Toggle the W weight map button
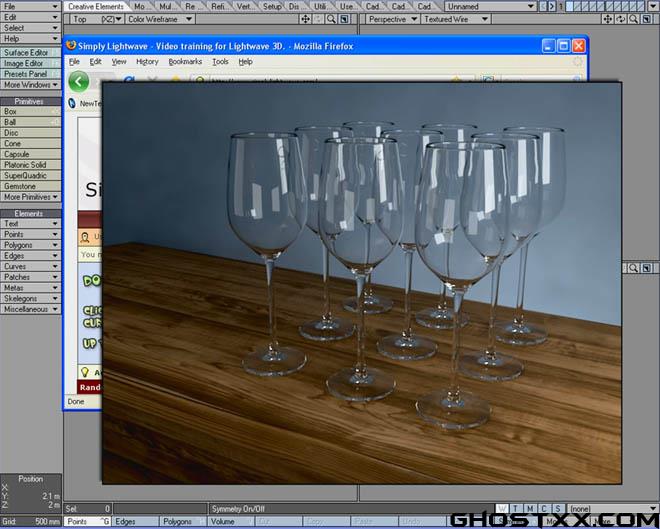The image size is (660, 529). 502,509
